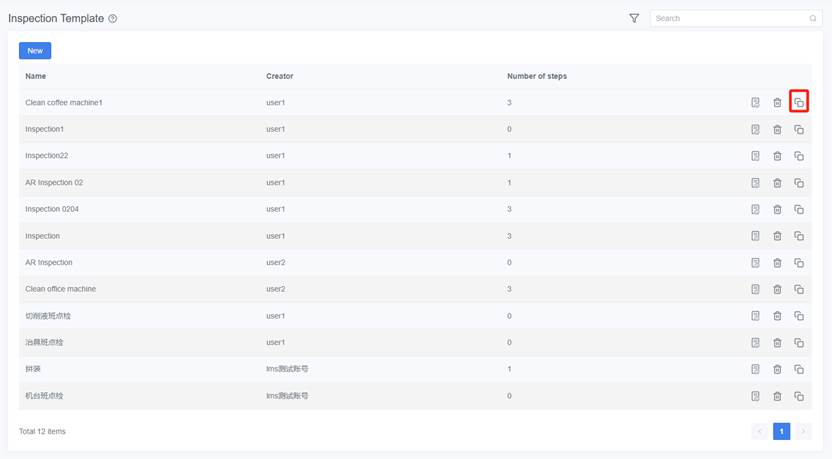
Task: Click the Name column header
Action: pyautogui.click(x=36, y=76)
